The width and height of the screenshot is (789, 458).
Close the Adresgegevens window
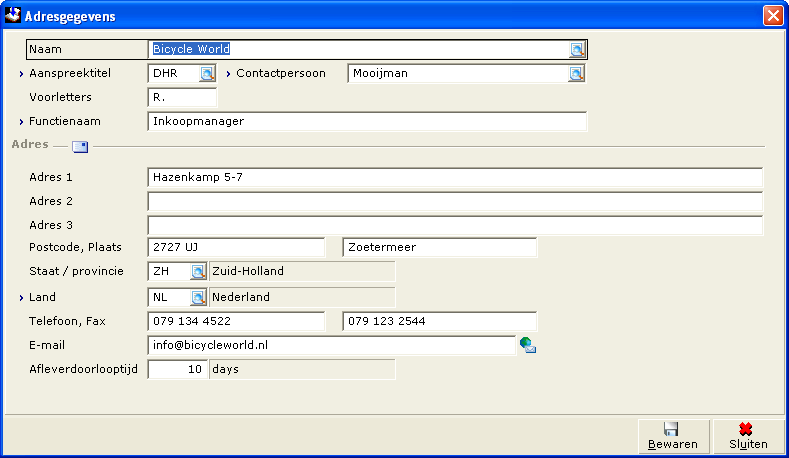pos(773,16)
